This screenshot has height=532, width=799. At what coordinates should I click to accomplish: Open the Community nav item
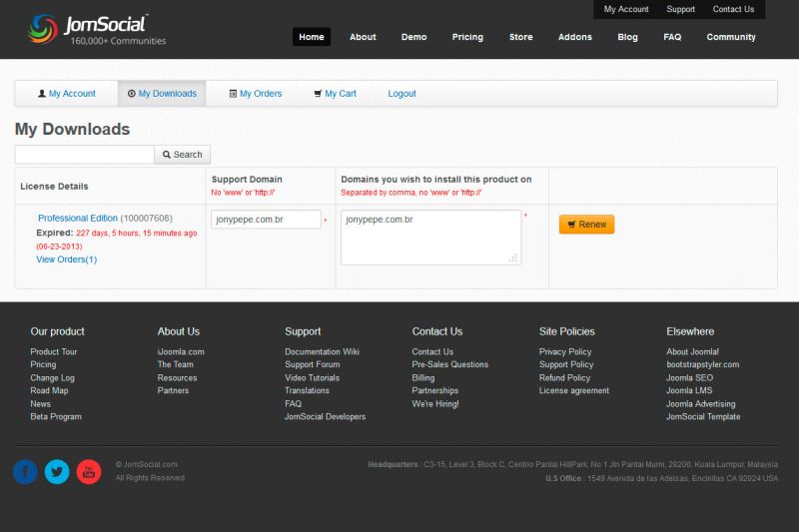click(731, 37)
